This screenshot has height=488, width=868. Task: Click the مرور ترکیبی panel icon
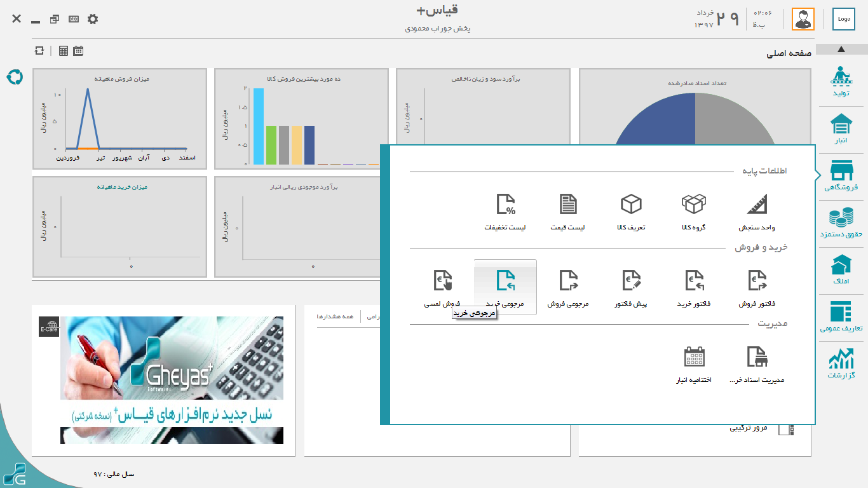[x=787, y=430]
